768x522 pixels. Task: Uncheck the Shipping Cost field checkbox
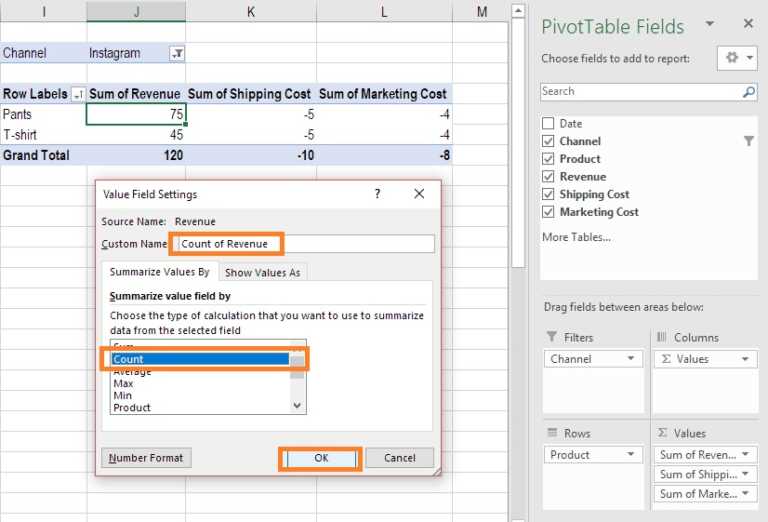[548, 194]
